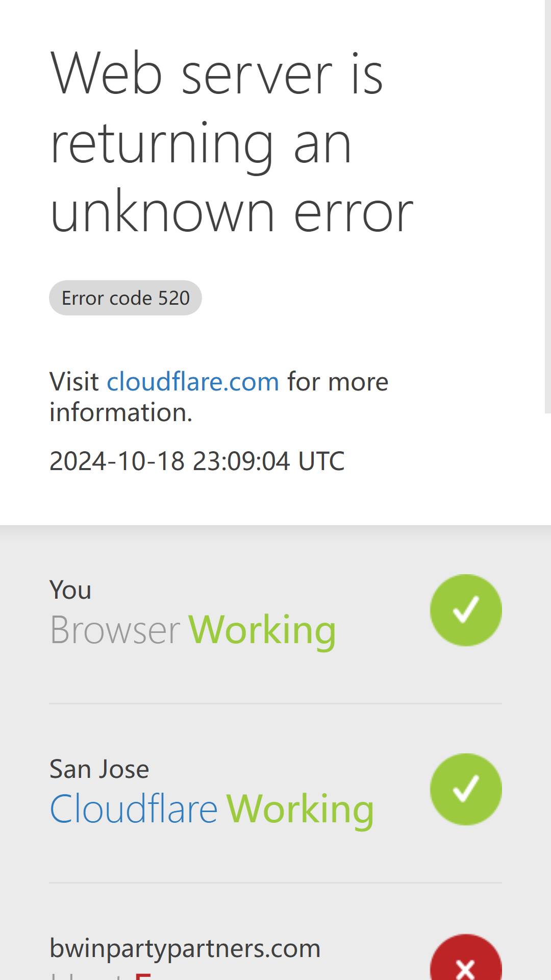
Task: Click the bwinpartypartners.com host label
Action: [x=185, y=948]
